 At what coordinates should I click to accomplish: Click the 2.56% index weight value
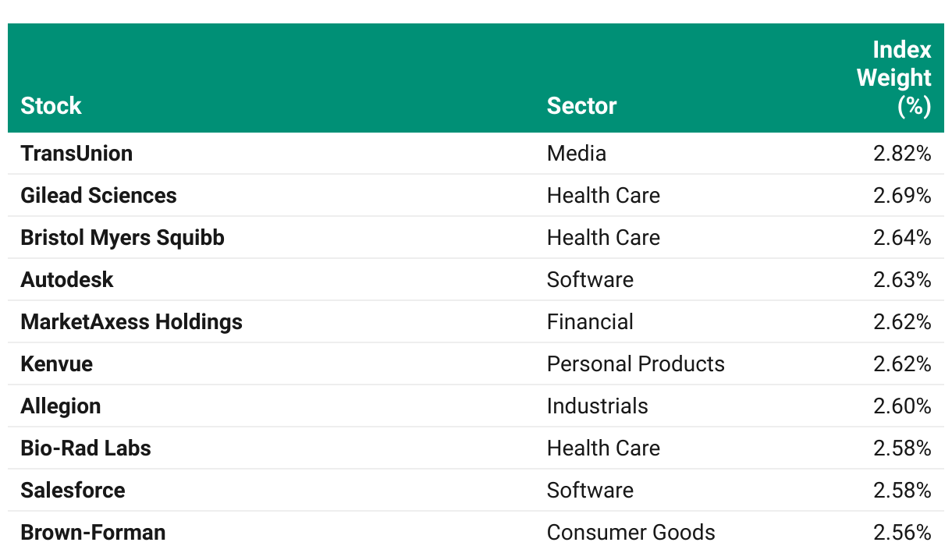pyautogui.click(x=902, y=532)
